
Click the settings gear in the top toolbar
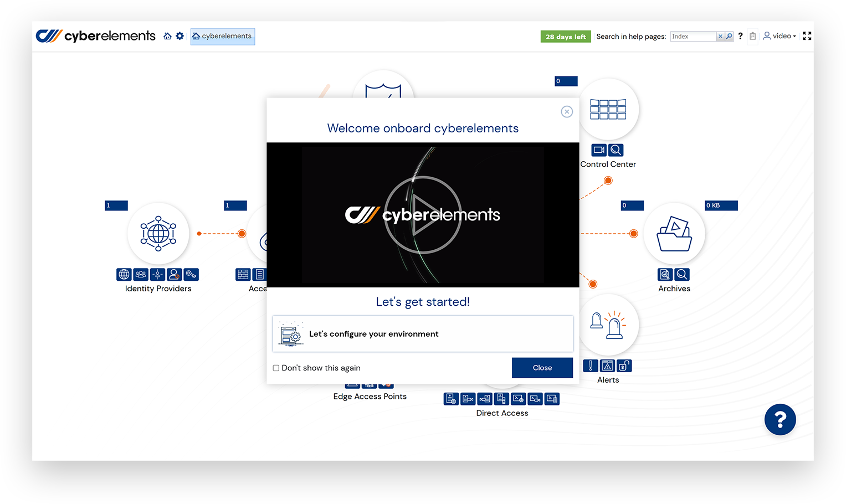tap(180, 35)
